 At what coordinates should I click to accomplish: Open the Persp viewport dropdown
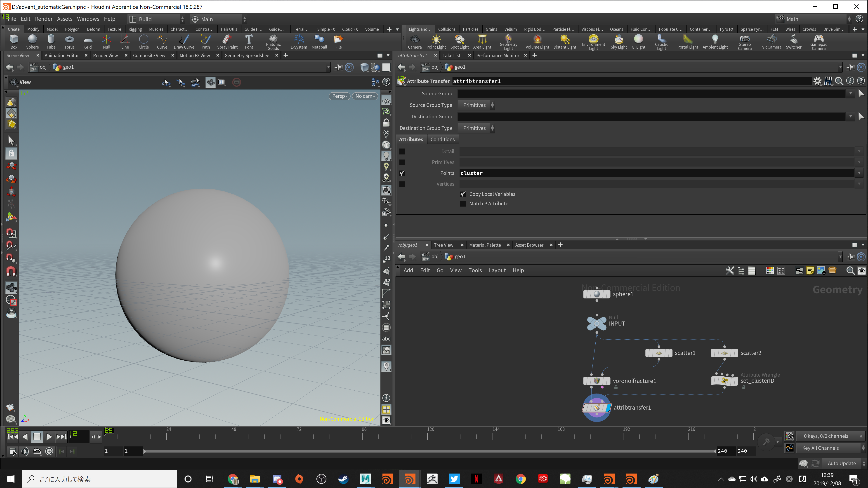point(339,96)
